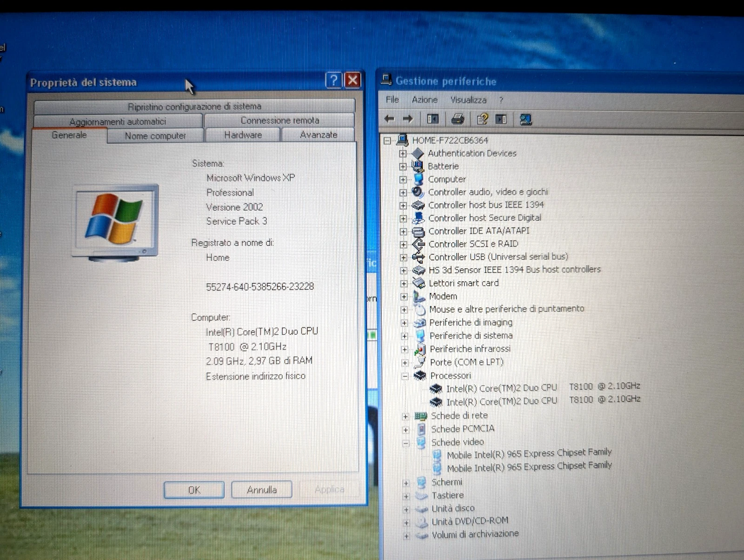Click the console tree view toolbar icon

pyautogui.click(x=433, y=119)
